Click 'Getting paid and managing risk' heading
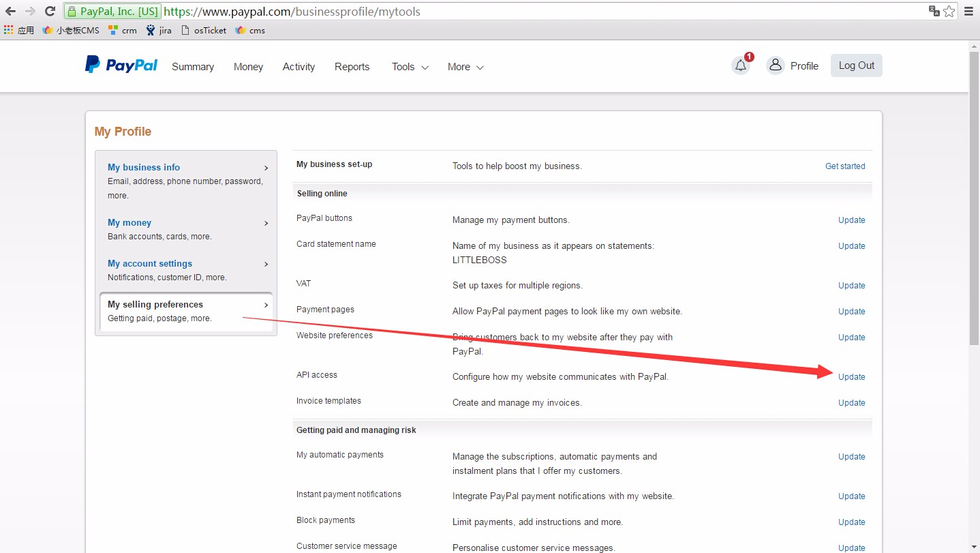Image resolution: width=980 pixels, height=553 pixels. 356,430
